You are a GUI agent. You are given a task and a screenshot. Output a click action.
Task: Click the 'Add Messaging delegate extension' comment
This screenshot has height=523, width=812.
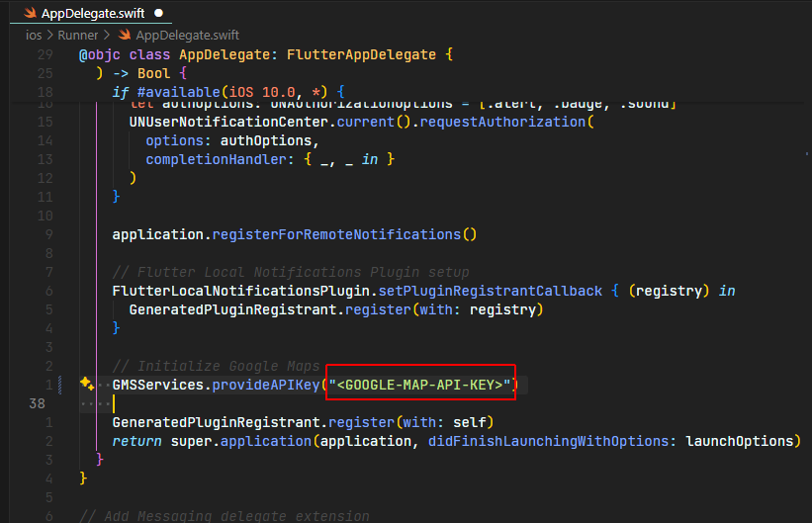click(225, 516)
